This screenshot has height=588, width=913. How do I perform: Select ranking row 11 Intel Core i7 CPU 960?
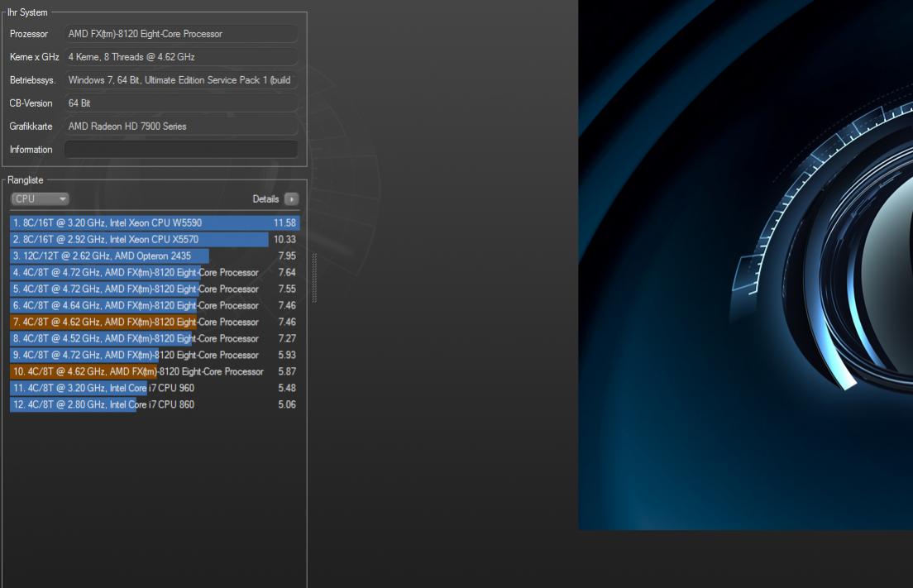(x=155, y=388)
